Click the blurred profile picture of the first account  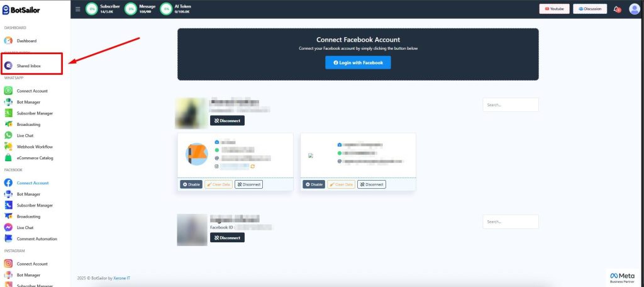click(x=191, y=113)
